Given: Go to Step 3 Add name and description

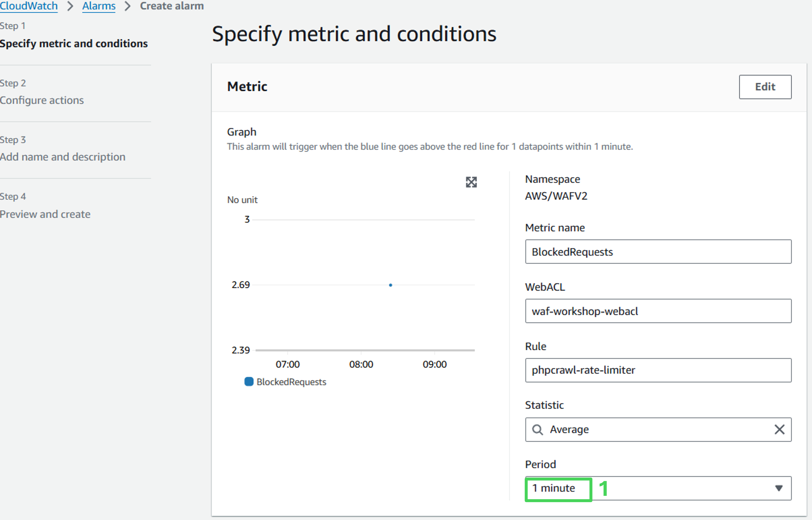Looking at the screenshot, I should [62, 157].
